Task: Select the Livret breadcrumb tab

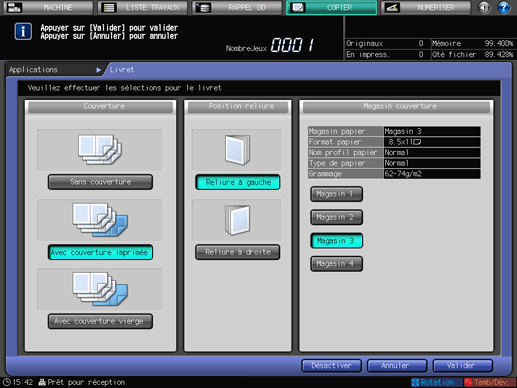Action: tap(122, 70)
